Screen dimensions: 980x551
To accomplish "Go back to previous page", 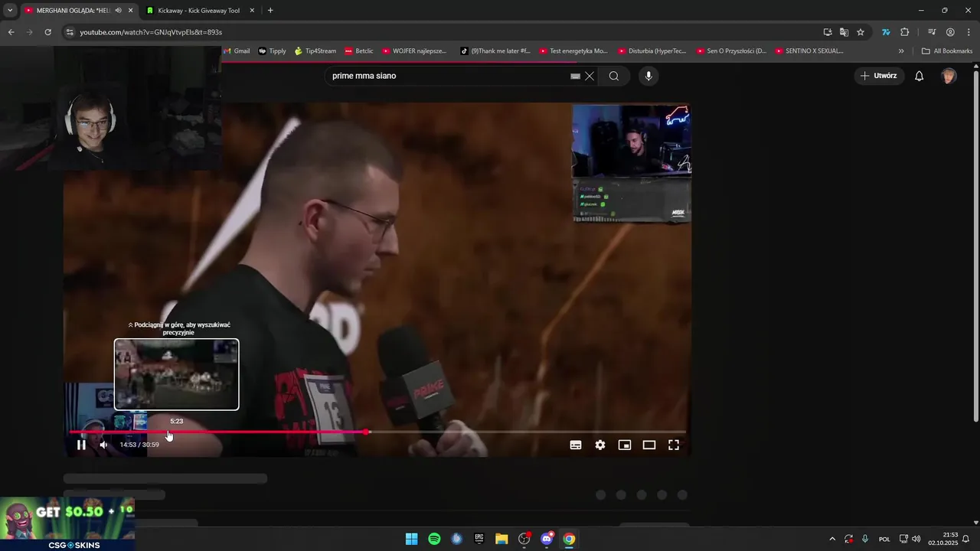I will 11,32.
